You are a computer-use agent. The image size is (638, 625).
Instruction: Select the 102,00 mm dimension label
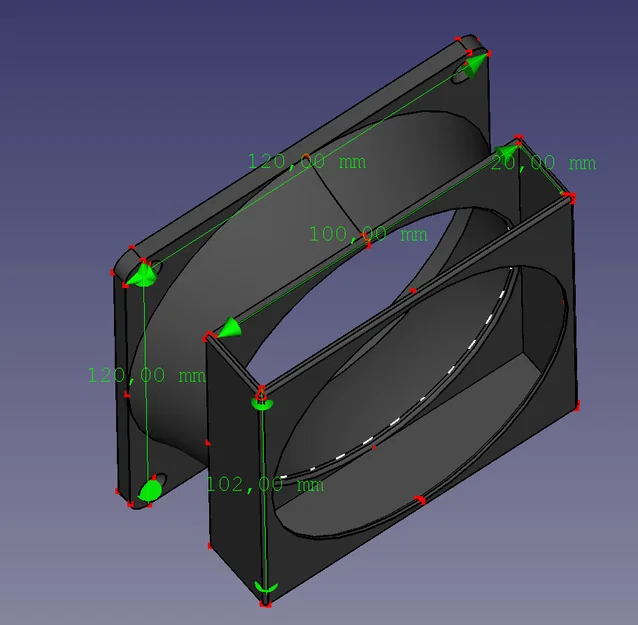(x=265, y=485)
